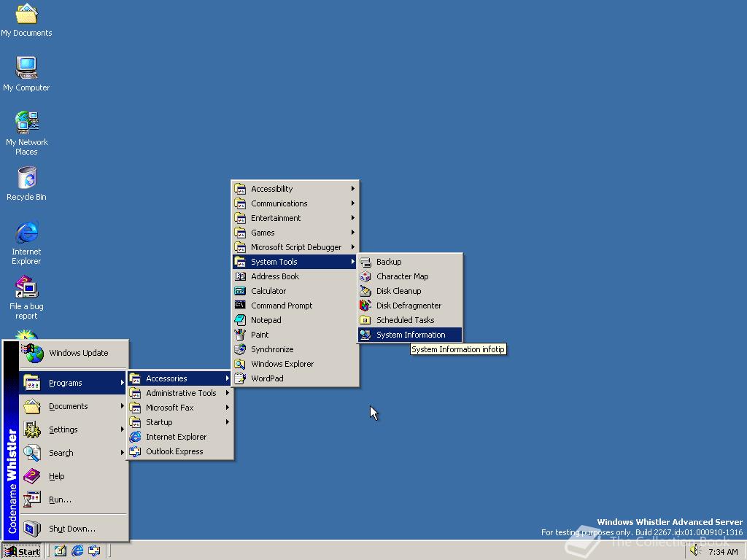The width and height of the screenshot is (747, 560).
Task: Click Internet Explorer label in the Programs menu
Action: pos(177,437)
